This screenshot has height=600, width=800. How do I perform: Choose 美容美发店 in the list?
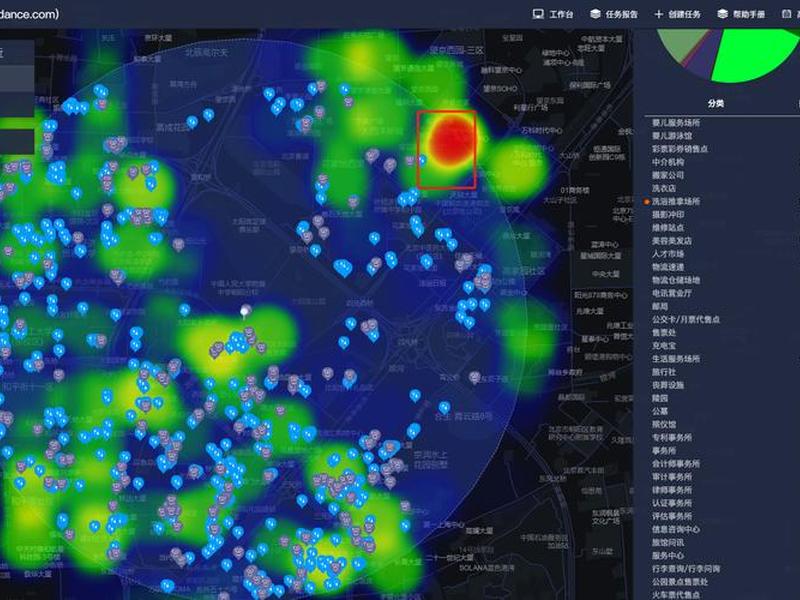click(x=672, y=241)
